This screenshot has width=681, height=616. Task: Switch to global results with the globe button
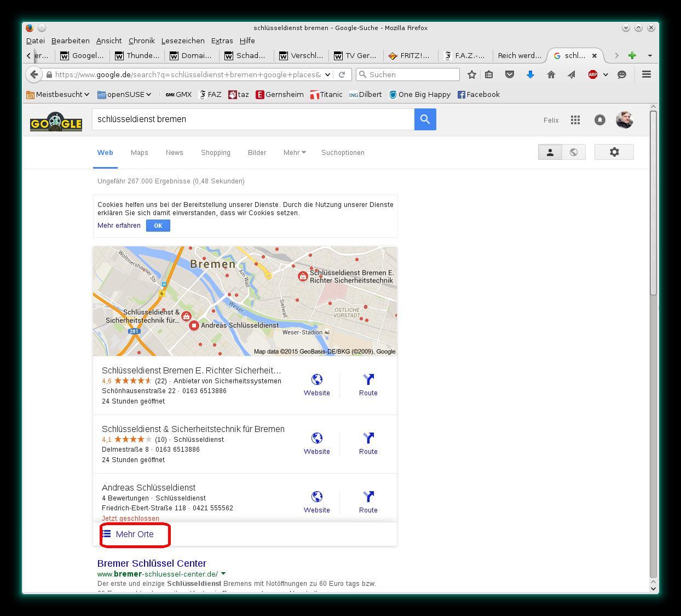coord(573,152)
